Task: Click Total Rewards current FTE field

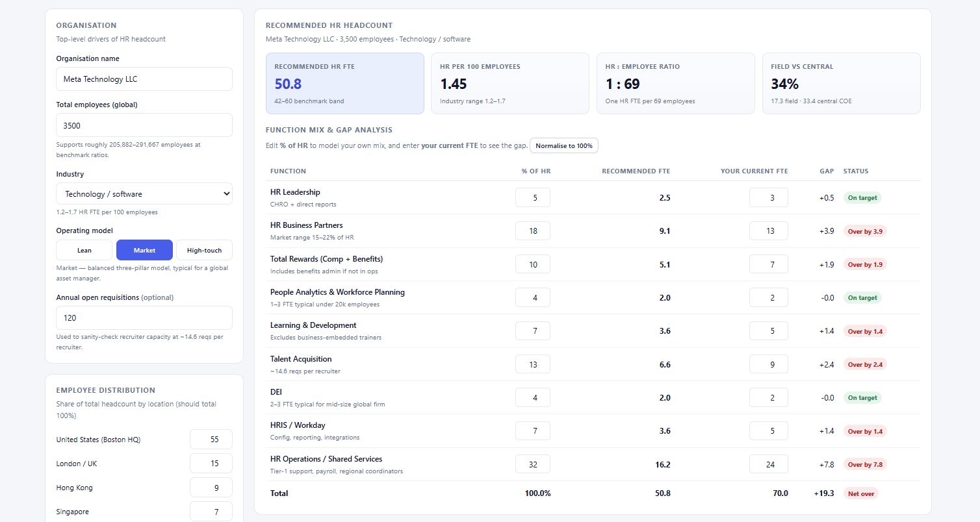Action: [769, 264]
